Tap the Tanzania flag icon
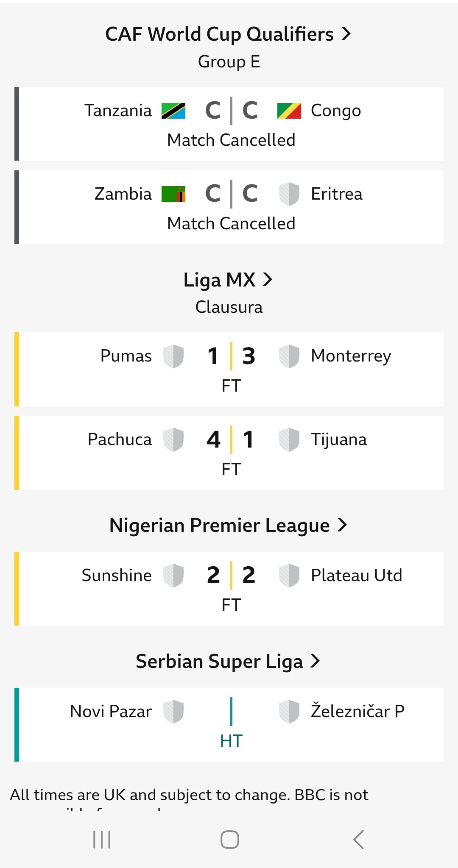 coord(173,111)
